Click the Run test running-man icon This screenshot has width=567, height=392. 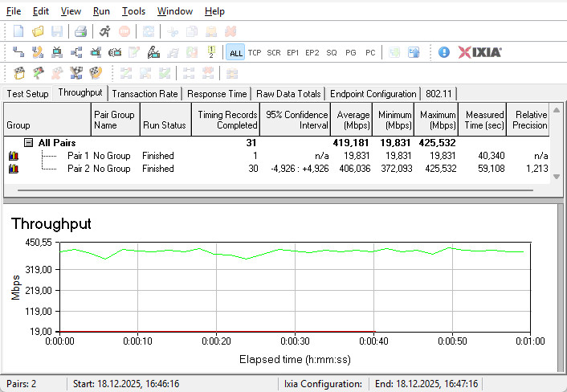point(105,31)
